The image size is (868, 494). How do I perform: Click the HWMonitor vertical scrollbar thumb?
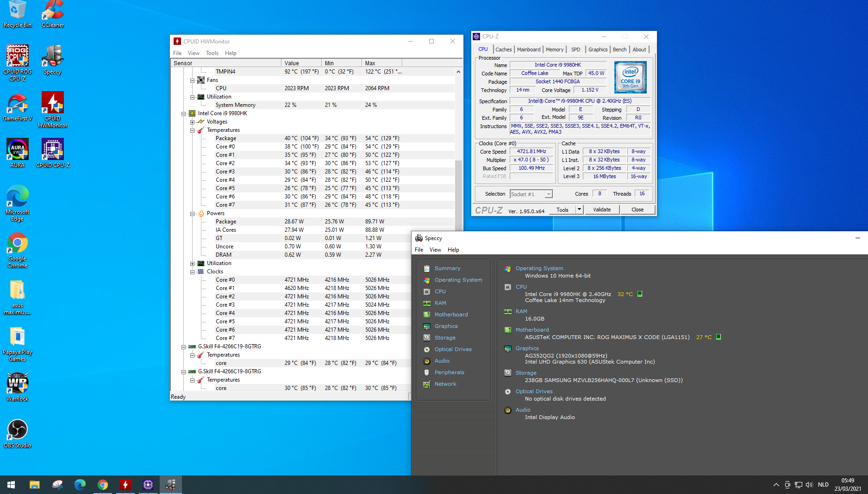click(458, 196)
